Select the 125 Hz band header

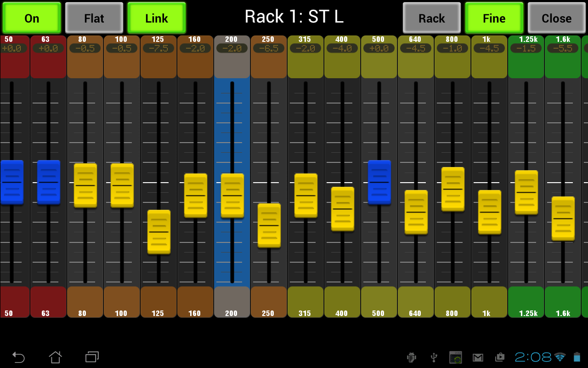click(158, 57)
